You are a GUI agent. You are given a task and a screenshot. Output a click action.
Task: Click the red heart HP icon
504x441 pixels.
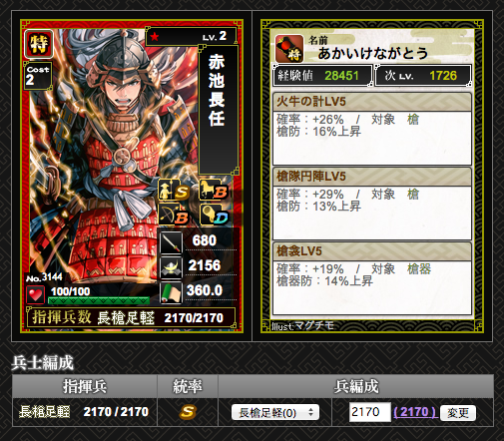click(35, 294)
